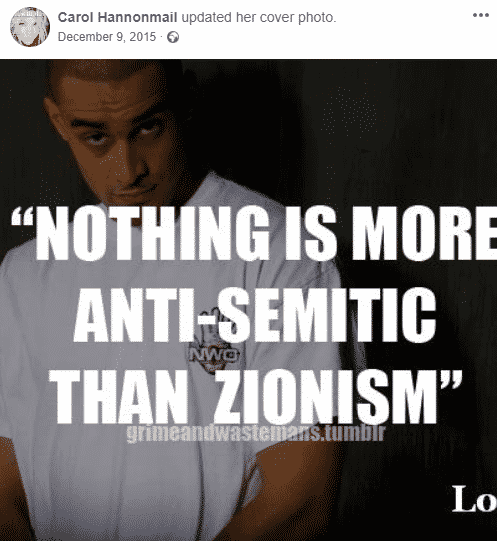Visit Carol Hannonmail's profile name link

117,17
